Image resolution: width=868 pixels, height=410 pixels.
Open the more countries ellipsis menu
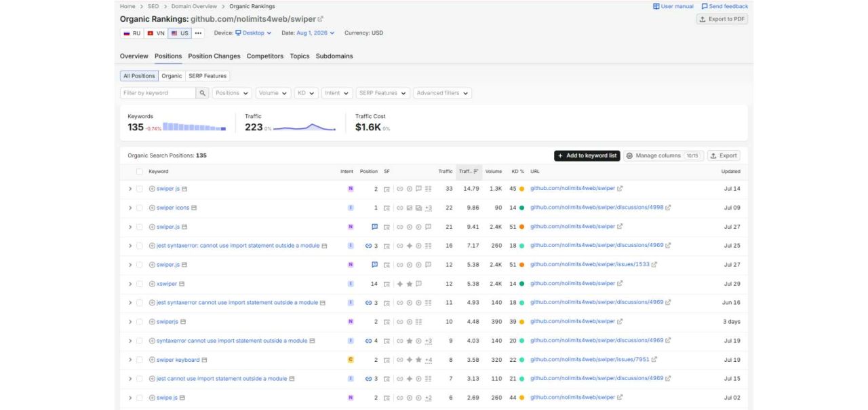pyautogui.click(x=199, y=33)
